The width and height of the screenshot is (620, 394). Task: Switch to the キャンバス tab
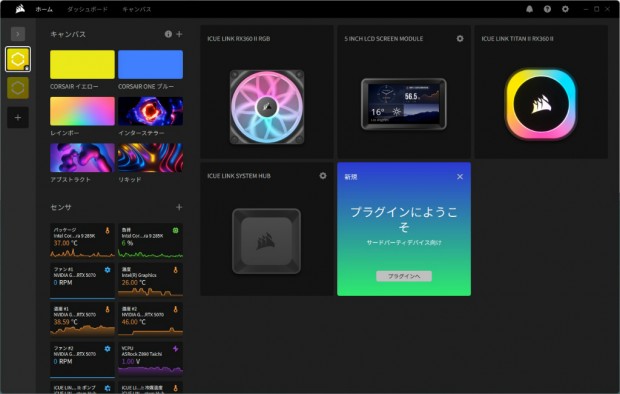pos(137,9)
